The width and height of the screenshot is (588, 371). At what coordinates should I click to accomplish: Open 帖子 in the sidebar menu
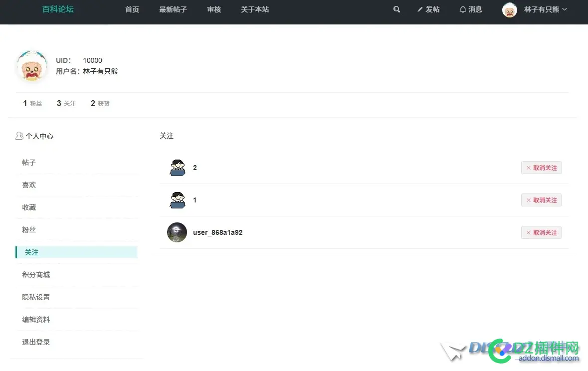click(x=29, y=163)
